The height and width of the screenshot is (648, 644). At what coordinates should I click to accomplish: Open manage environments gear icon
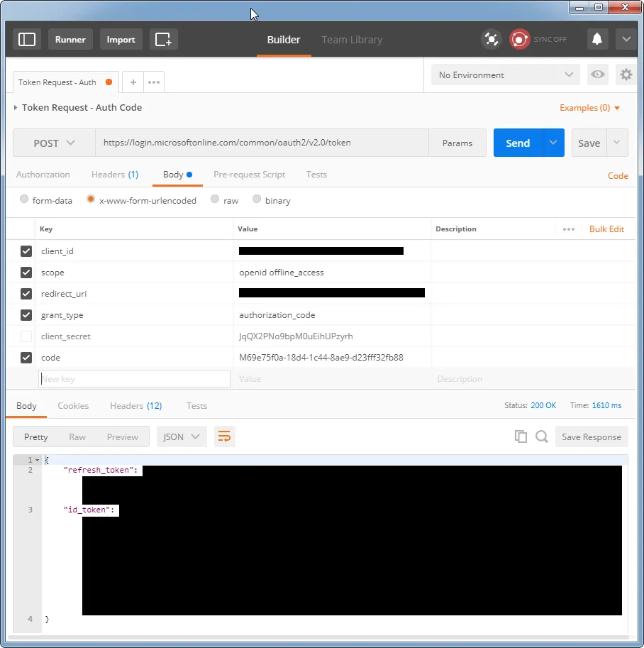(626, 75)
